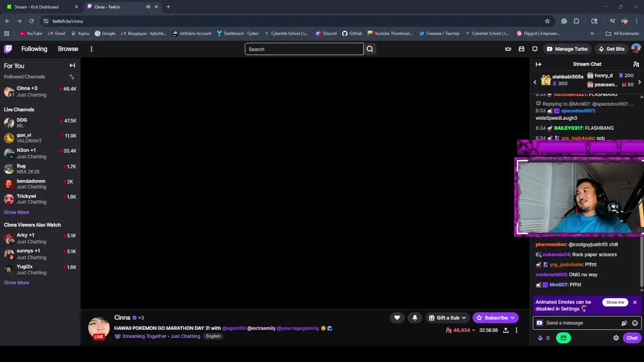Image resolution: width=644 pixels, height=362 pixels.
Task: Click the Twitch search field
Action: click(x=304, y=49)
